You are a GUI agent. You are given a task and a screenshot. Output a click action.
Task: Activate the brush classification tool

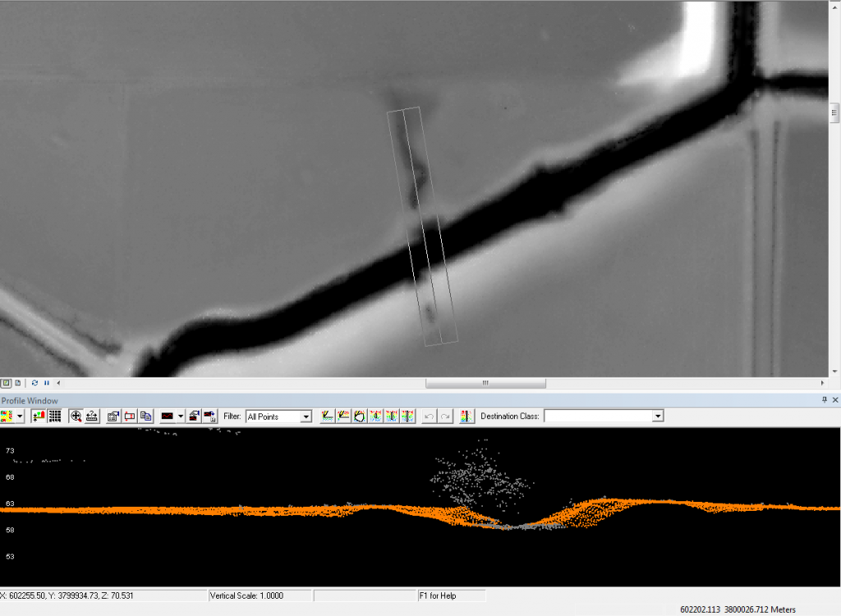(375, 416)
